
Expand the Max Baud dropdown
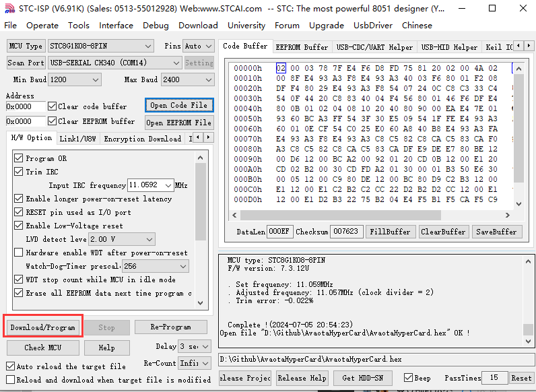click(x=206, y=79)
